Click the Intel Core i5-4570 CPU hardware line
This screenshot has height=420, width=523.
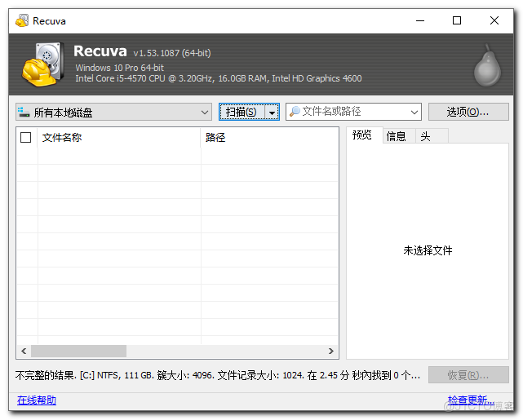point(219,78)
